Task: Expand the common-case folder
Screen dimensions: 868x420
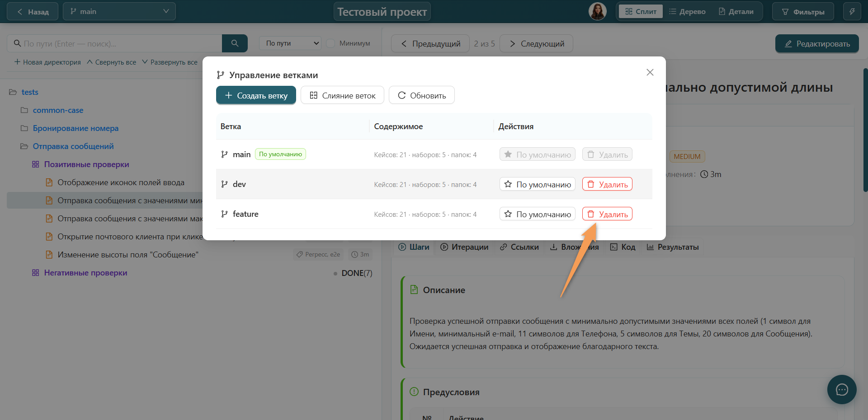Action: pos(58,110)
